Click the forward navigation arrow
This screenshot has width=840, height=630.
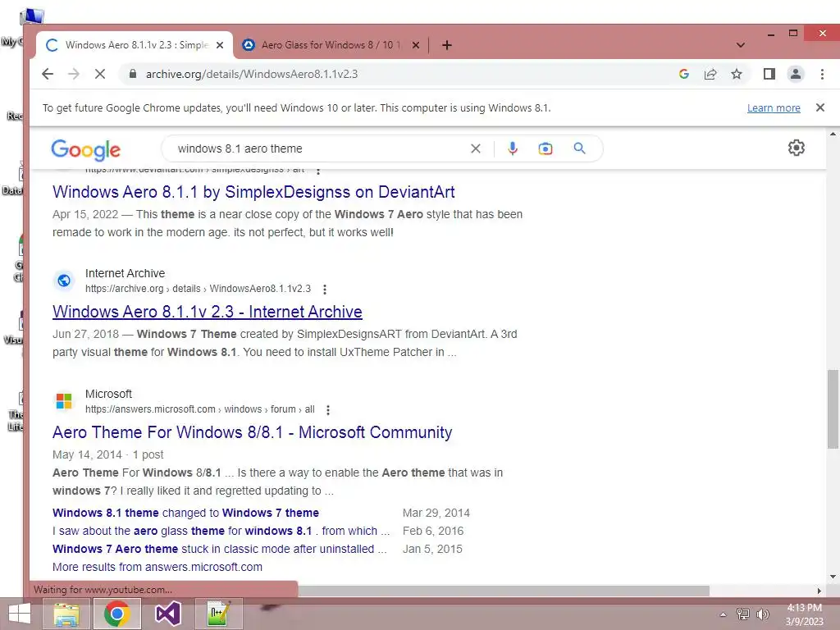click(x=74, y=74)
